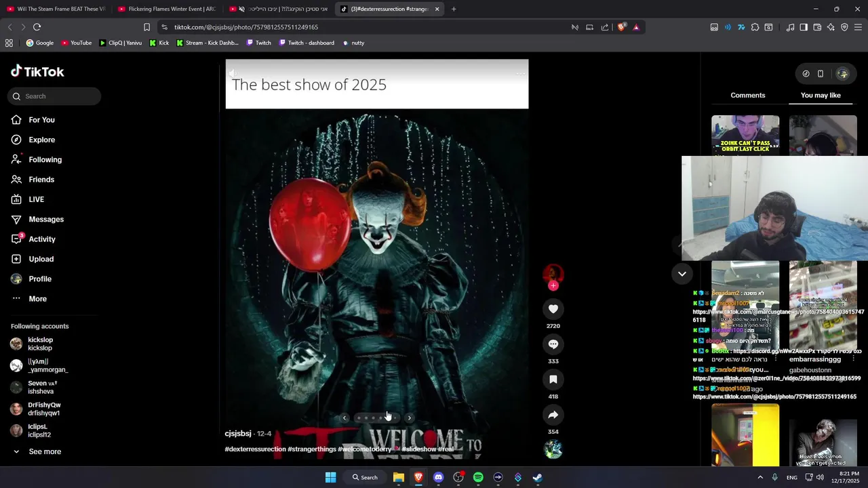
Task: Show hidden system tray icons
Action: click(759, 477)
